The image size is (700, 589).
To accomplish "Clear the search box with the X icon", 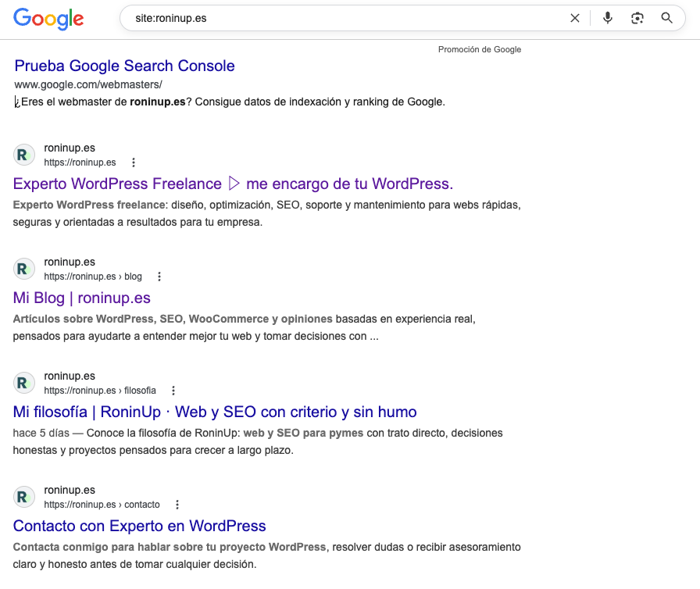I will (x=574, y=18).
